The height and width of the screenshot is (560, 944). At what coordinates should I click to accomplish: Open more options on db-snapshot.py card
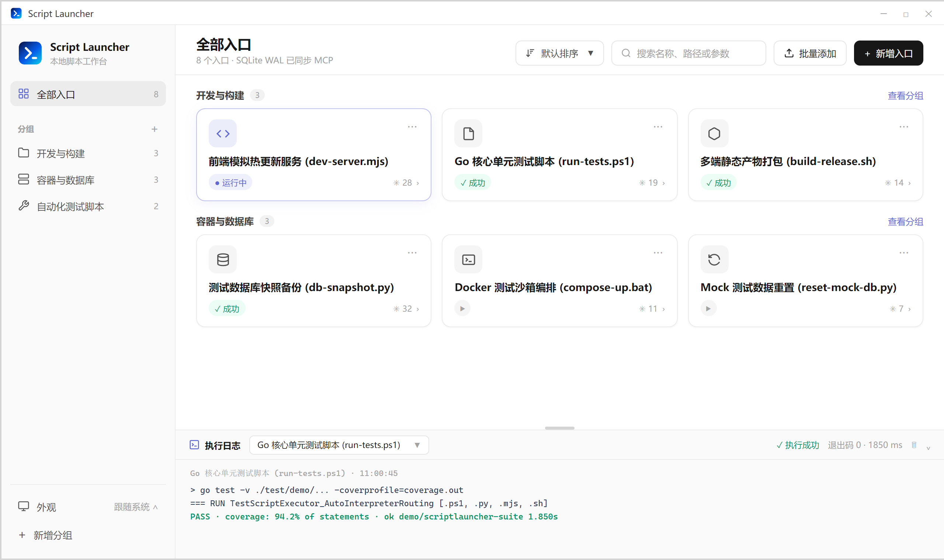(412, 253)
